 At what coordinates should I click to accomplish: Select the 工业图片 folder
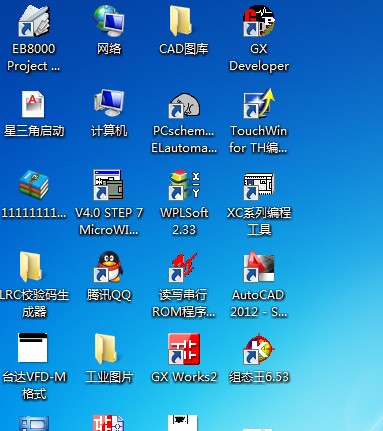tap(106, 349)
